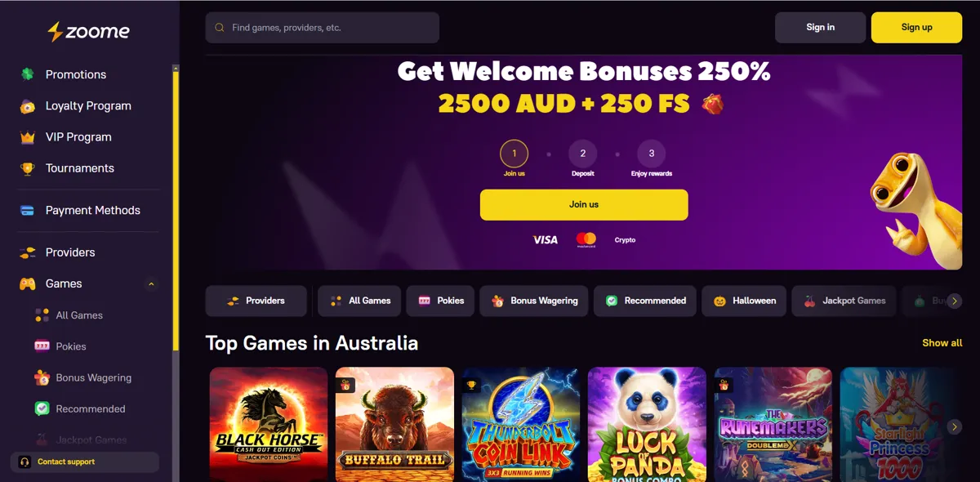980x482 pixels.
Task: Click the Payment Methods card icon
Action: (28, 210)
